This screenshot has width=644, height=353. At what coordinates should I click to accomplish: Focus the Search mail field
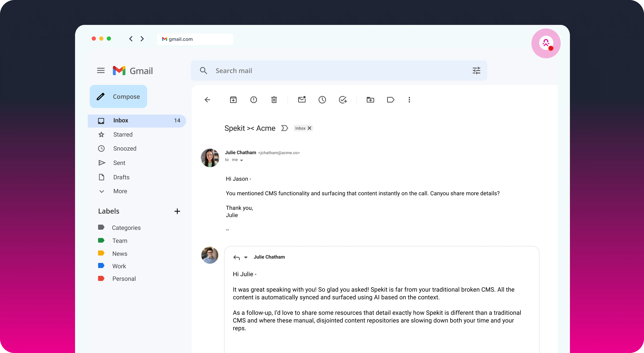click(339, 71)
